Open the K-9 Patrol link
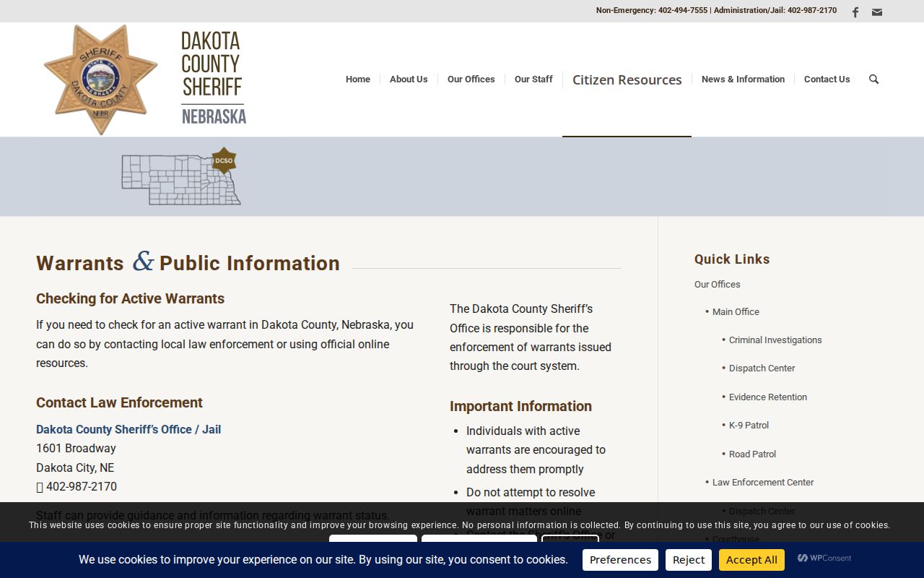This screenshot has width=924, height=578. [749, 426]
